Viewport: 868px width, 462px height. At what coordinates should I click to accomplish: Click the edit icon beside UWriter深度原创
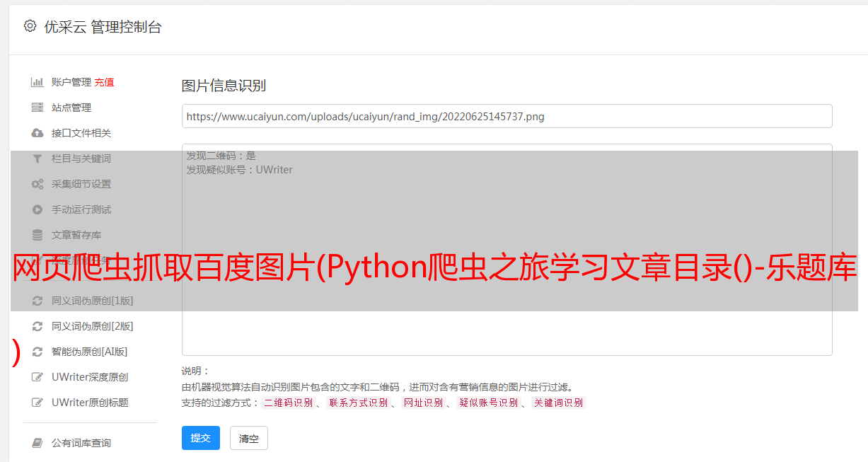37,377
